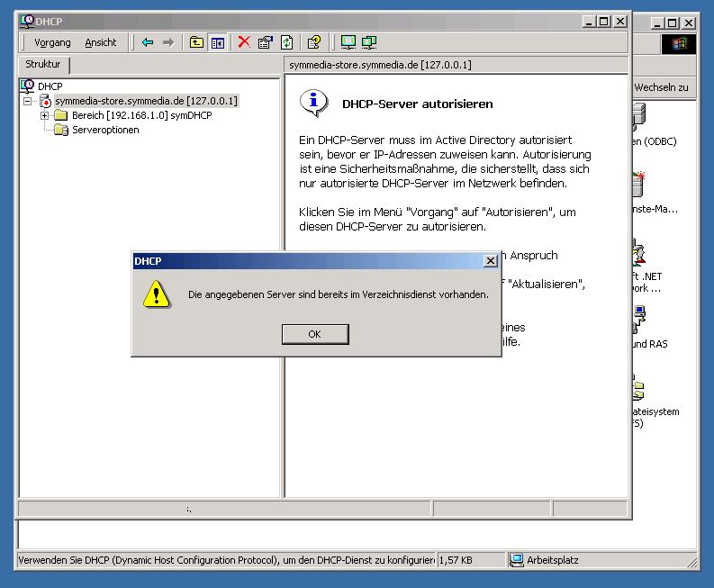The image size is (714, 588).
Task: Click the yellow warning triangle icon
Action: pyautogui.click(x=157, y=294)
